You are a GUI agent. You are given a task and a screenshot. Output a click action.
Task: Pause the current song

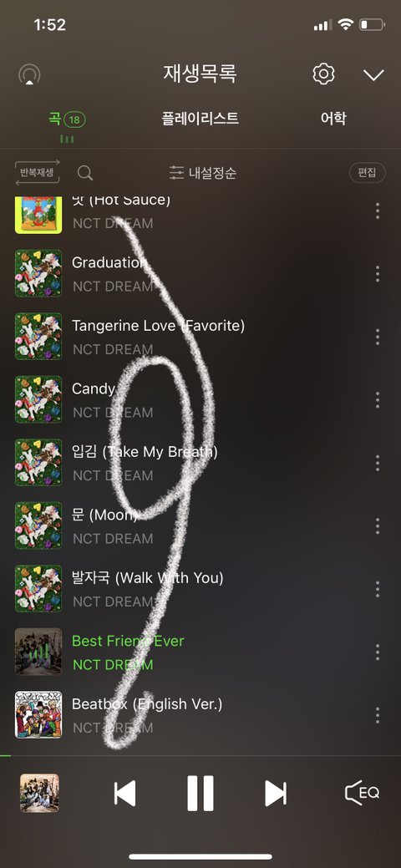pos(200,794)
